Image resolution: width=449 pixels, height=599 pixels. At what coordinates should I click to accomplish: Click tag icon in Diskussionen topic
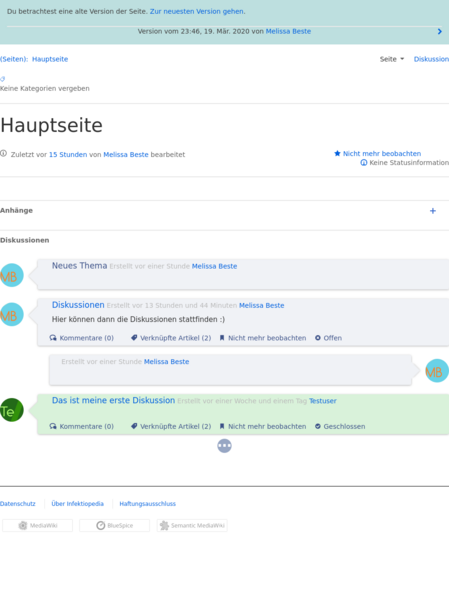pos(134,338)
